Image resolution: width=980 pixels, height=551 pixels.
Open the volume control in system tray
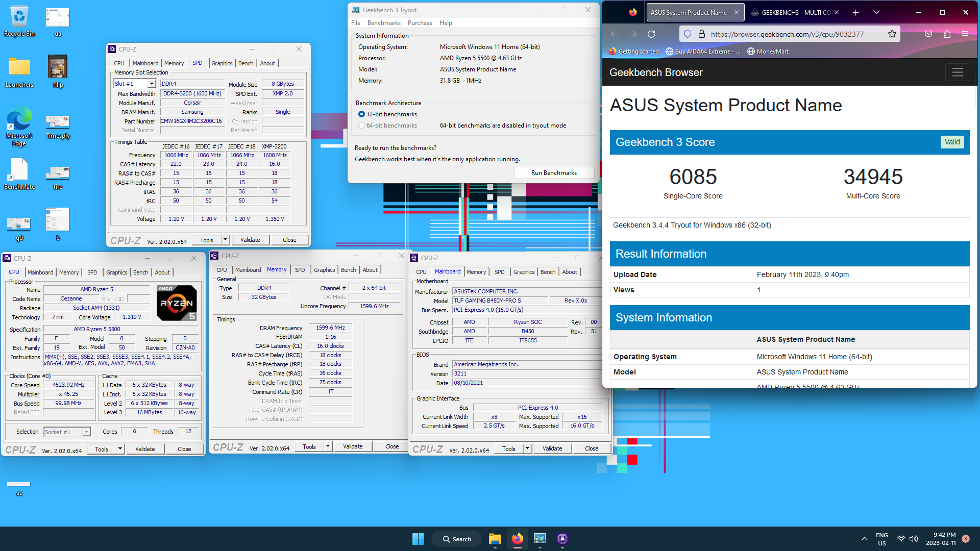914,539
